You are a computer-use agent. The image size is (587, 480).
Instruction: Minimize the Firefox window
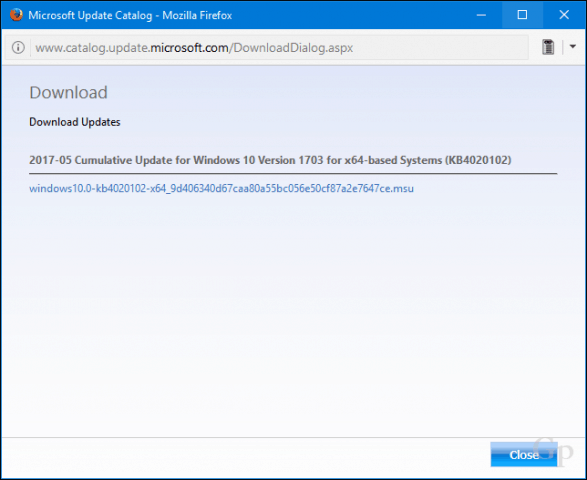coord(481,15)
